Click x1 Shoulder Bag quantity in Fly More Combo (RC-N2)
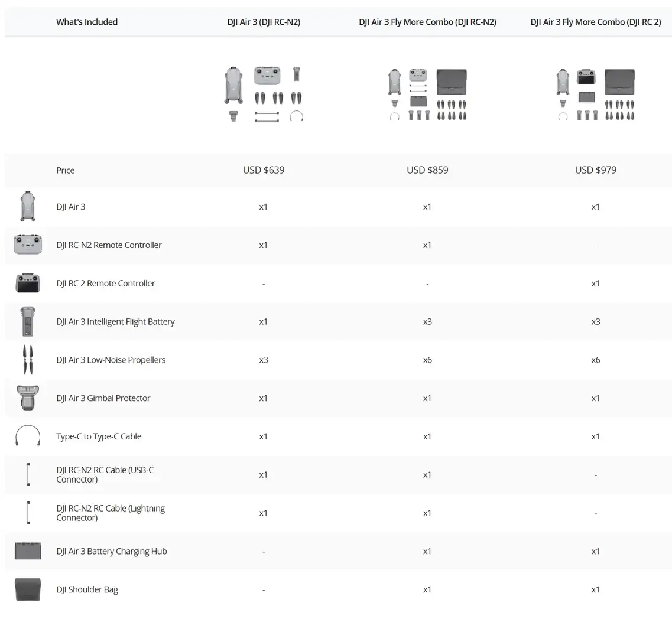 pyautogui.click(x=427, y=589)
